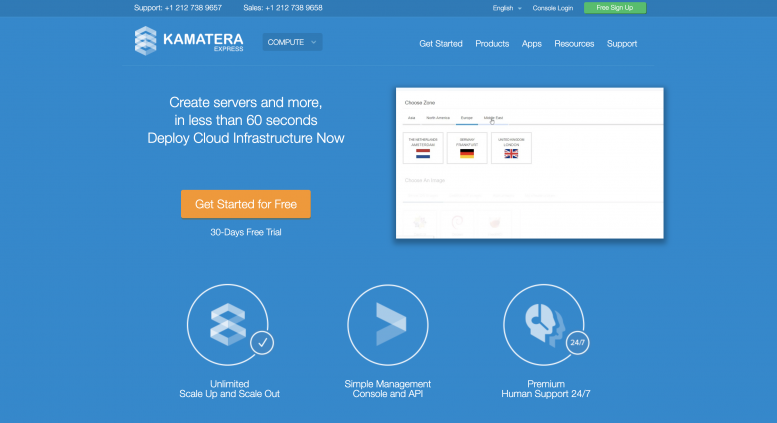777x423 pixels.
Task: Choose the Netherlands Amsterdam flag tile
Action: pyautogui.click(x=423, y=148)
